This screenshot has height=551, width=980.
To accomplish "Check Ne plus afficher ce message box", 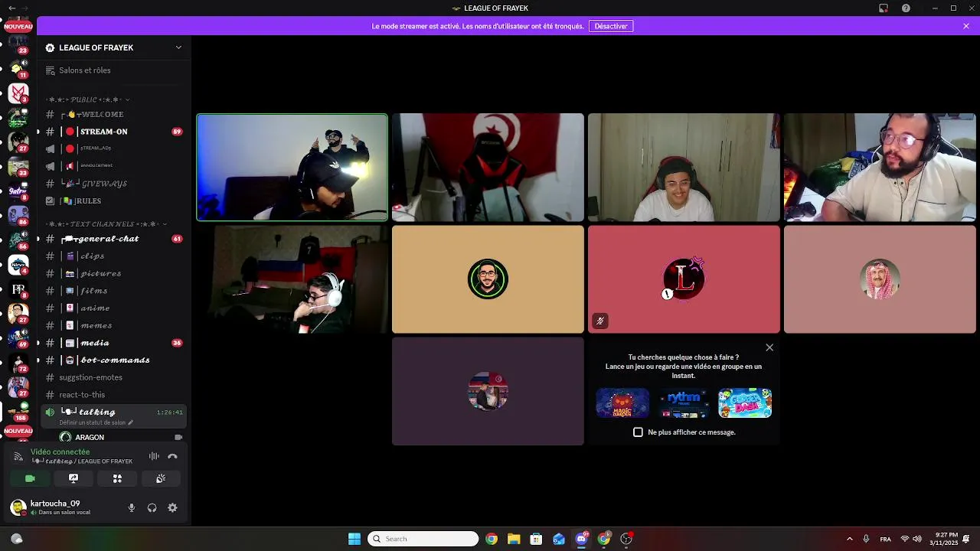I will [x=638, y=432].
